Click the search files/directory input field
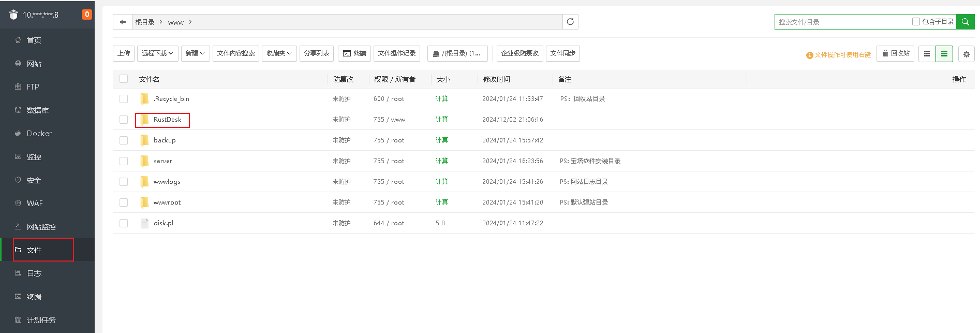 point(843,22)
